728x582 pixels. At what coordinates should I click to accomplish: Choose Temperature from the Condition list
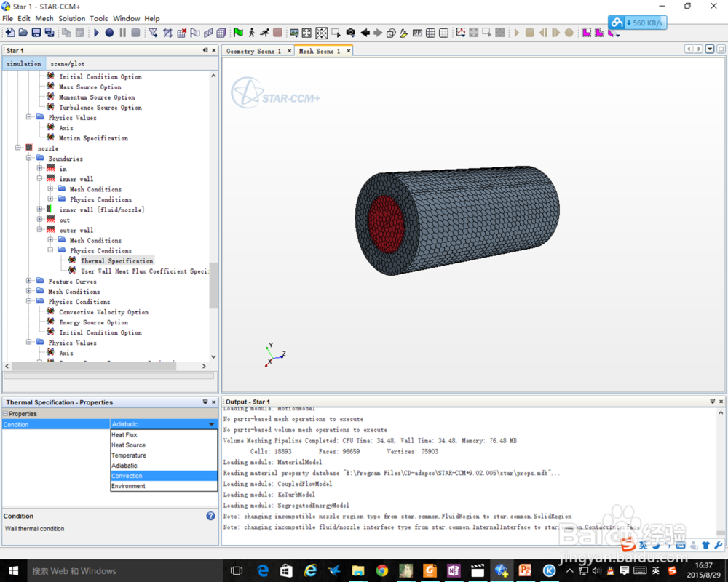tap(163, 455)
